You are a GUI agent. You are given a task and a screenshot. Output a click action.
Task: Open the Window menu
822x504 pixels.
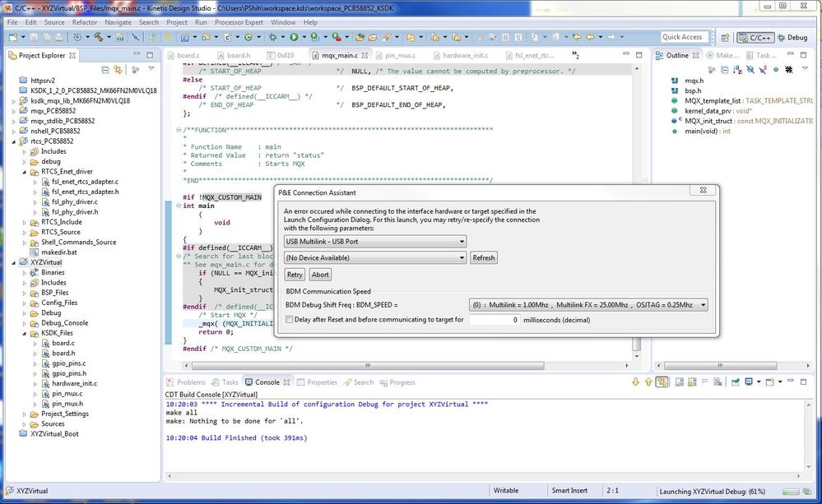283,22
